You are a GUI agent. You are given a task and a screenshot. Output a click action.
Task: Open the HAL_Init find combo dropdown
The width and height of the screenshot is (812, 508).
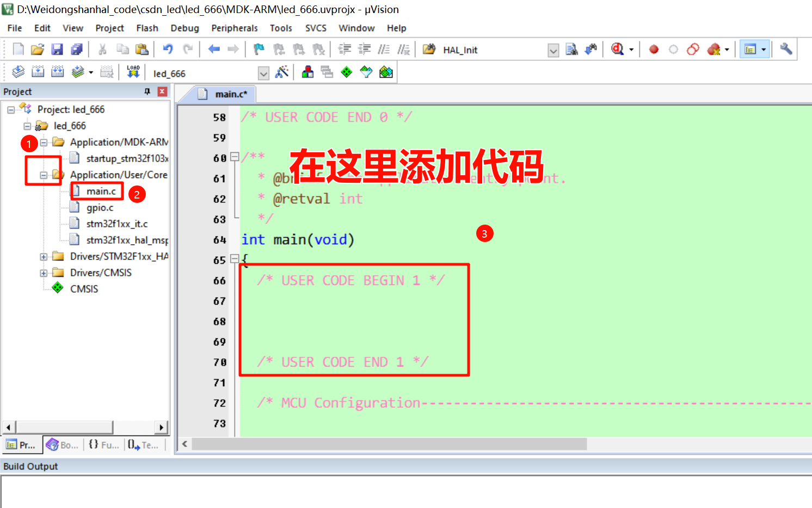click(553, 51)
